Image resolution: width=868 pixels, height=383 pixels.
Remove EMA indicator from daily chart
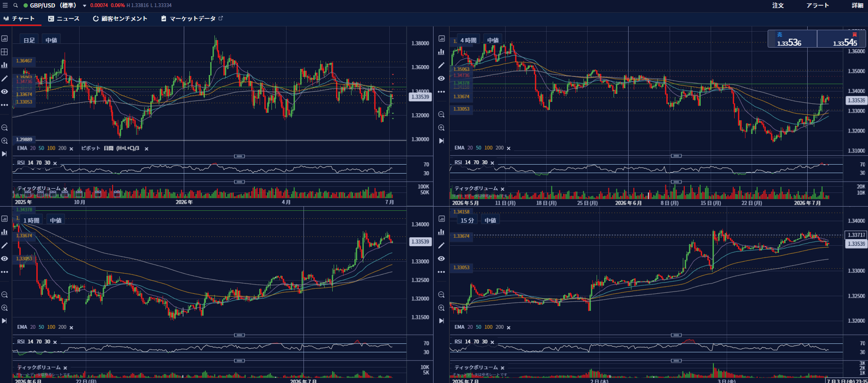pyautogui.click(x=72, y=149)
